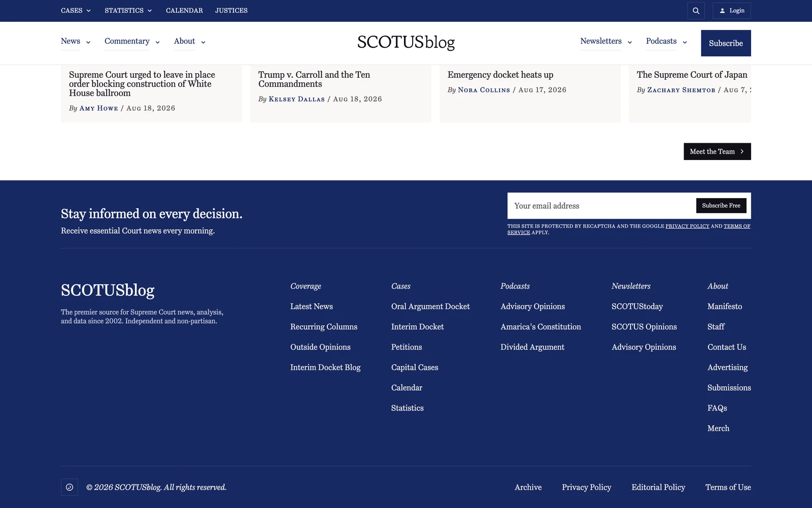Click the Meet the Team button
The image size is (812, 508).
pos(717,151)
